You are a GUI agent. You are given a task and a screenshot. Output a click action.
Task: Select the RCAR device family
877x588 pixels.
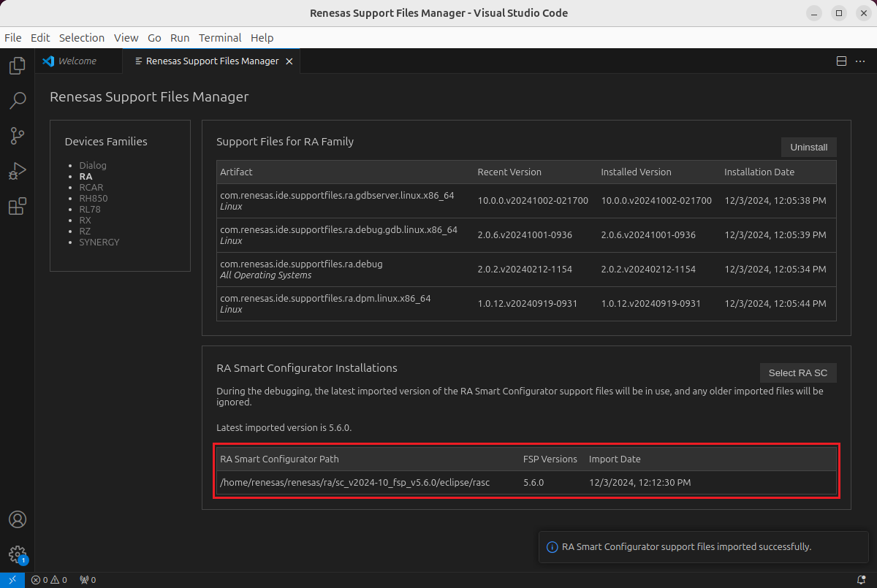tap(91, 188)
